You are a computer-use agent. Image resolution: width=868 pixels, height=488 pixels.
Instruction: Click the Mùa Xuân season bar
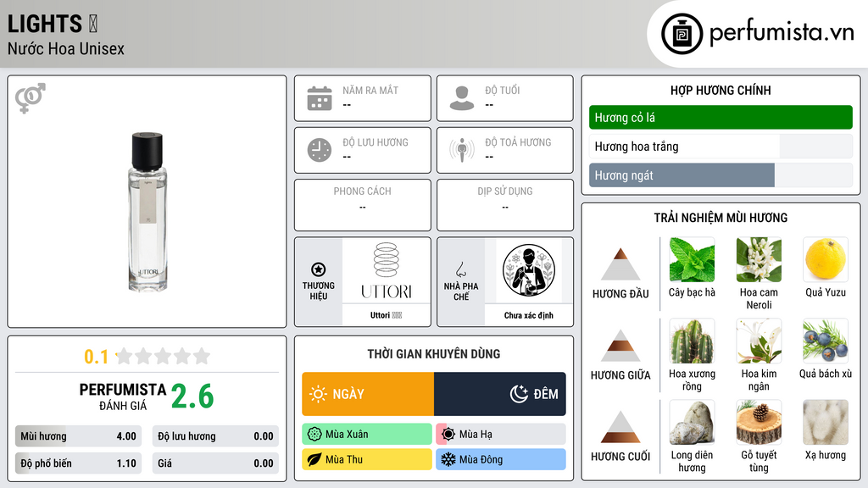[367, 435]
